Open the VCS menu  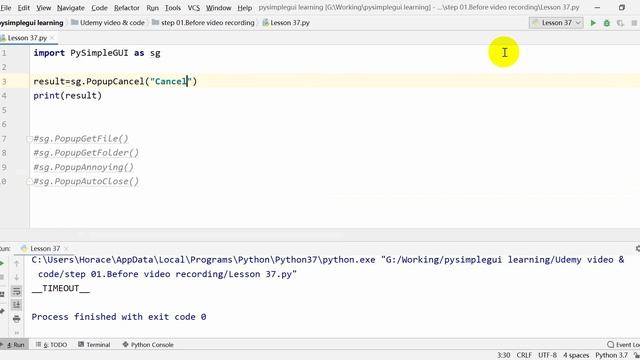[193, 8]
